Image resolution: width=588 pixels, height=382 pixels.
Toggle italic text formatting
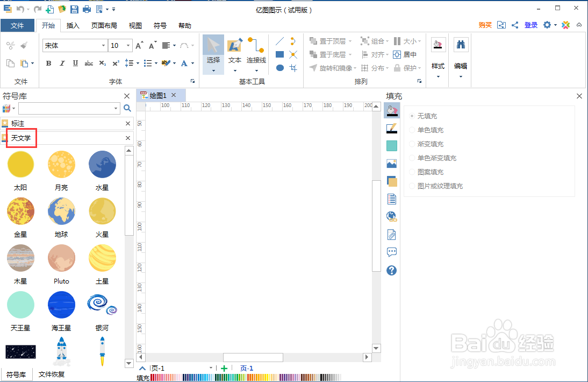coord(62,63)
